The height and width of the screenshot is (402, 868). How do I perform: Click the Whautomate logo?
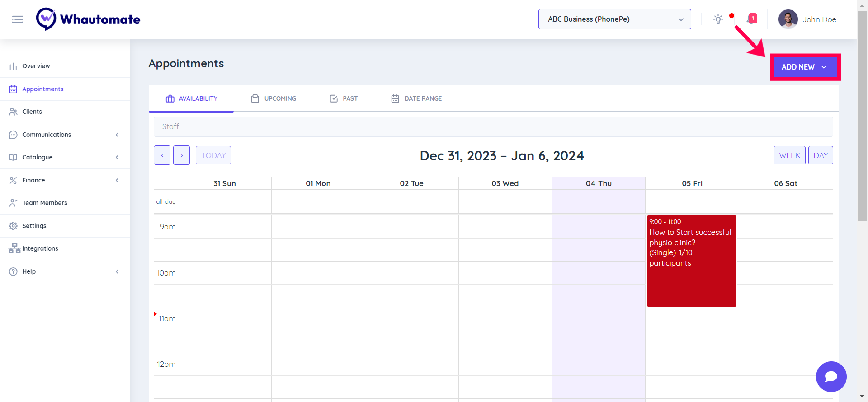click(88, 19)
